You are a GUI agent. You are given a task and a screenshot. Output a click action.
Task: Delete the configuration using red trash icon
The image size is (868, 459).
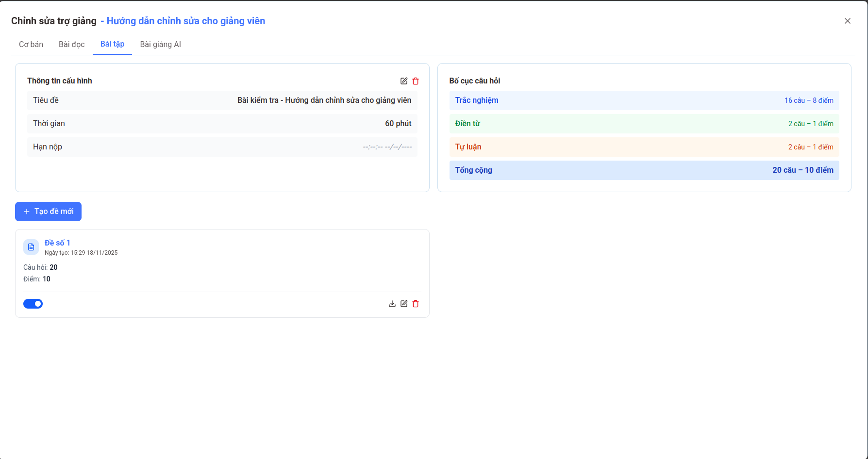point(416,81)
